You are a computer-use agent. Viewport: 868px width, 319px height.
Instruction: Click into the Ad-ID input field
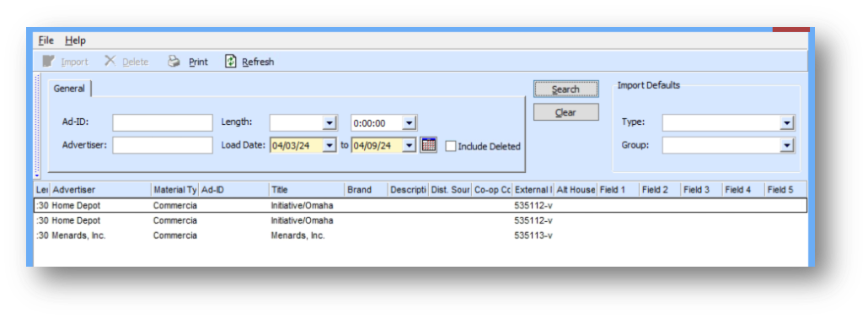162,122
